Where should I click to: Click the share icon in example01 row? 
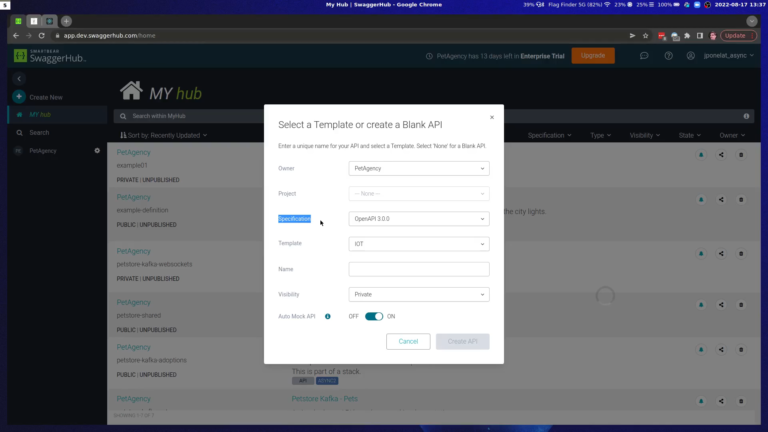pyautogui.click(x=721, y=155)
